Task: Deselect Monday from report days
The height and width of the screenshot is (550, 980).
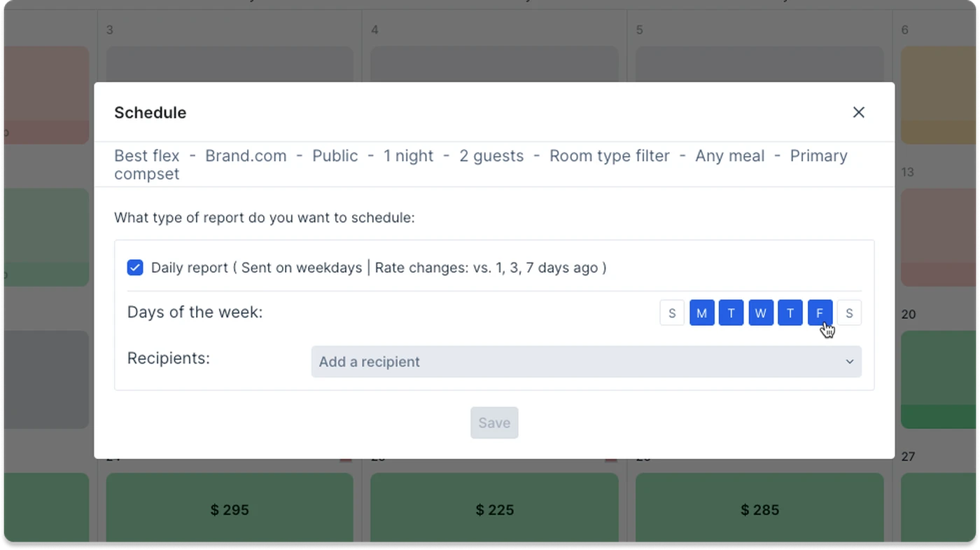Action: point(701,313)
